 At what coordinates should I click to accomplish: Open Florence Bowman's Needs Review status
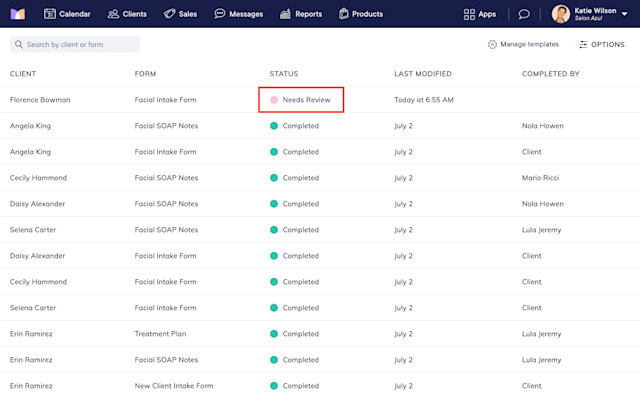point(301,100)
